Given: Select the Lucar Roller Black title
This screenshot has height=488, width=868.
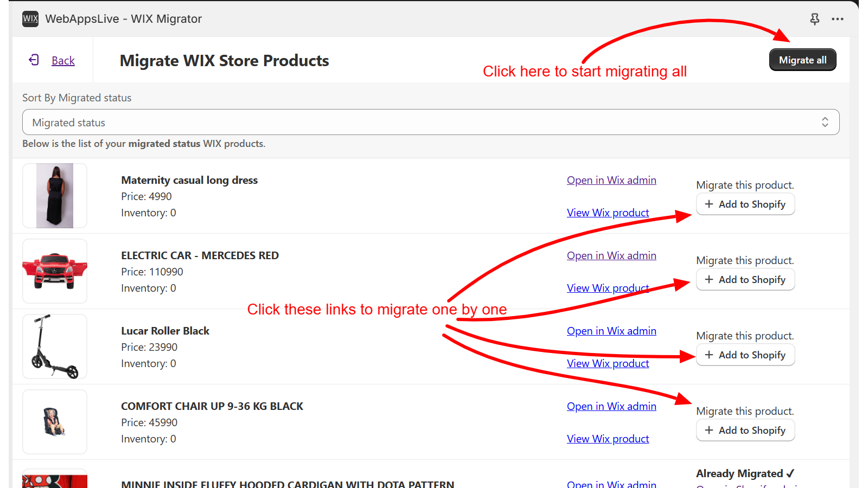Looking at the screenshot, I should [165, 331].
